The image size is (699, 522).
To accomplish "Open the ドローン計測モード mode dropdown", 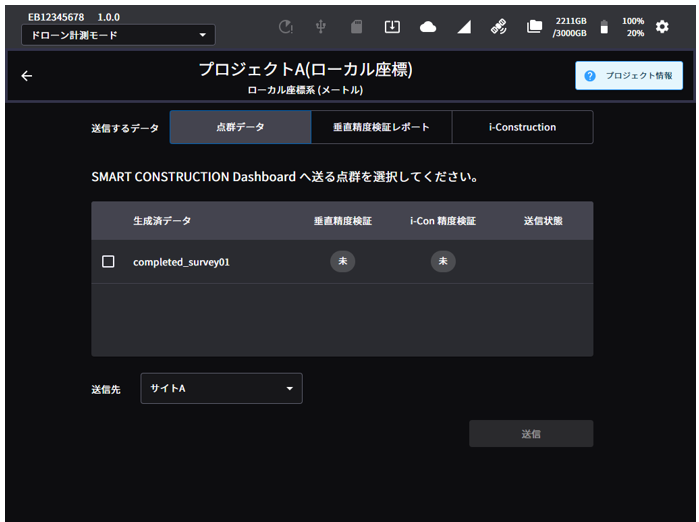I will point(117,35).
